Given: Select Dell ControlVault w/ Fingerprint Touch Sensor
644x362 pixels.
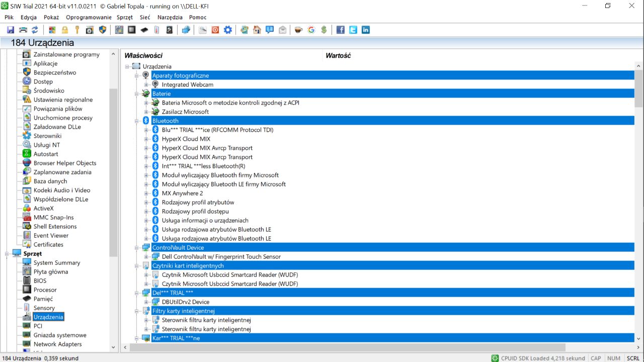Looking at the screenshot, I should point(221,256).
